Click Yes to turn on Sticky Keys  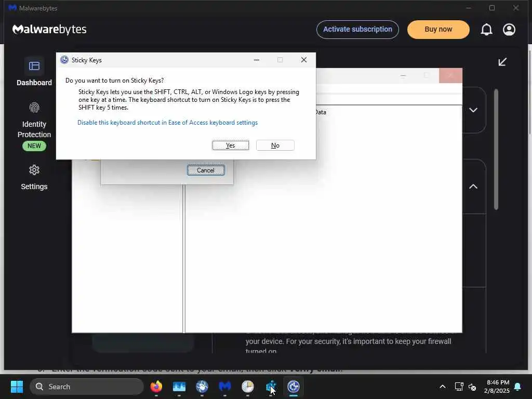click(x=230, y=145)
